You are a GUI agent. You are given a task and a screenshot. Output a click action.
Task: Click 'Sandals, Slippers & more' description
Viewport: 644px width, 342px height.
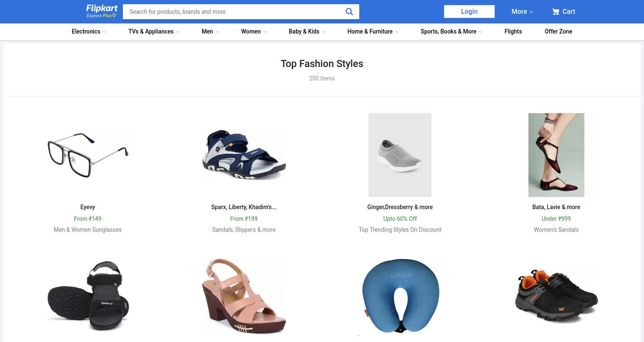tap(244, 230)
